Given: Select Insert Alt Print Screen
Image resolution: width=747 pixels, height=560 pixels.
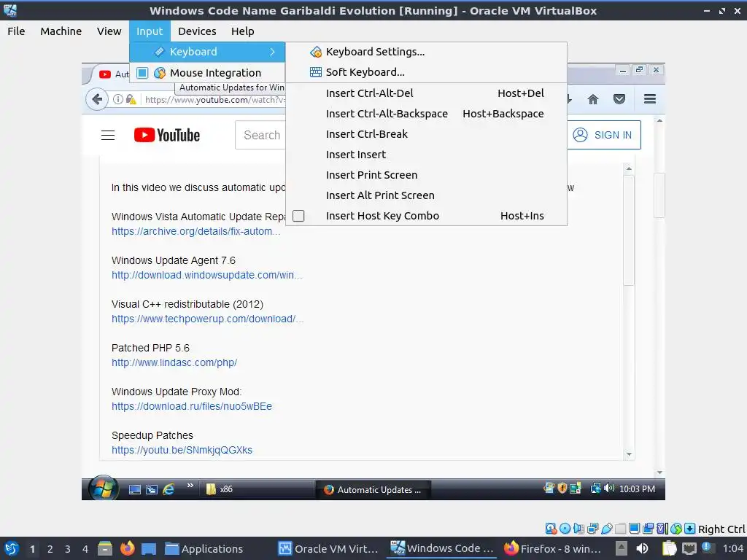Looking at the screenshot, I should pos(426,195).
